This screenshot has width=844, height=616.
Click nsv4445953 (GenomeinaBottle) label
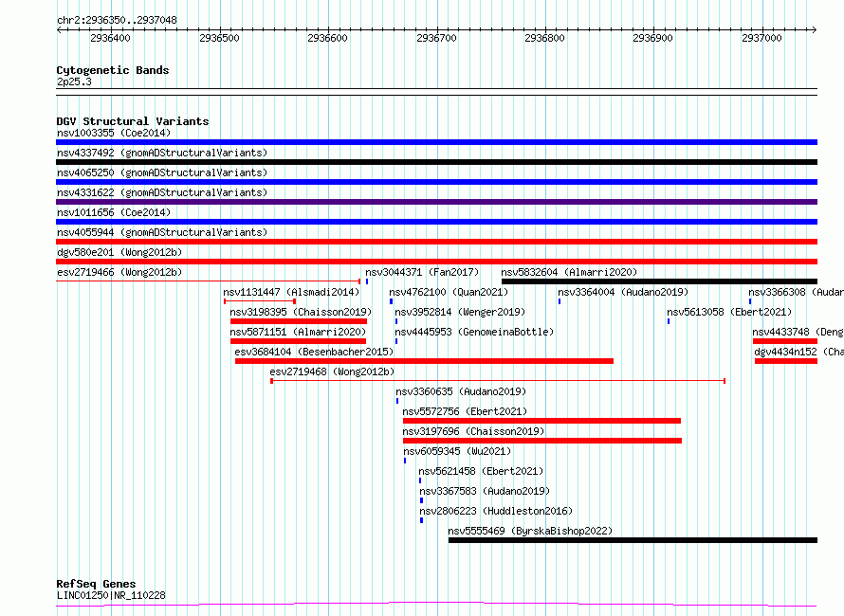click(474, 332)
